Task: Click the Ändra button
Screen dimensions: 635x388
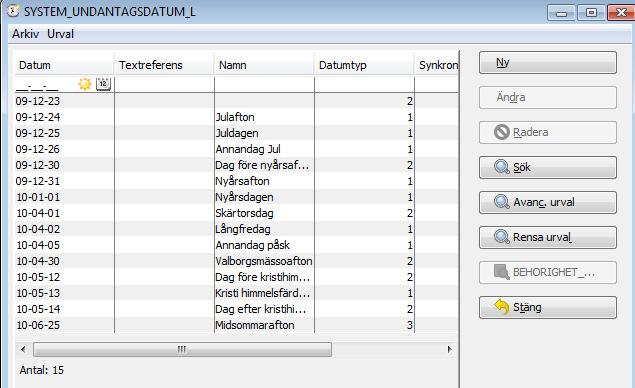Action: coord(548,97)
